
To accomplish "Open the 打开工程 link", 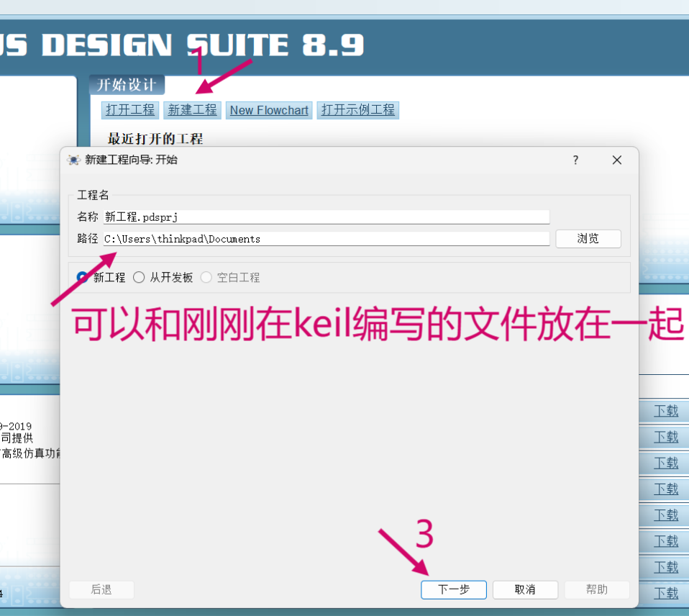I will [130, 110].
